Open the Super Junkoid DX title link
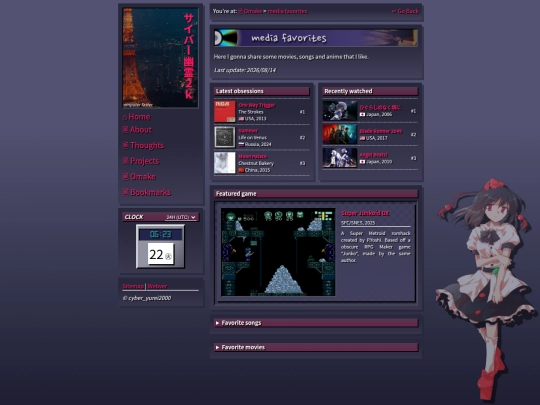The height and width of the screenshot is (405, 540). pyautogui.click(x=365, y=213)
